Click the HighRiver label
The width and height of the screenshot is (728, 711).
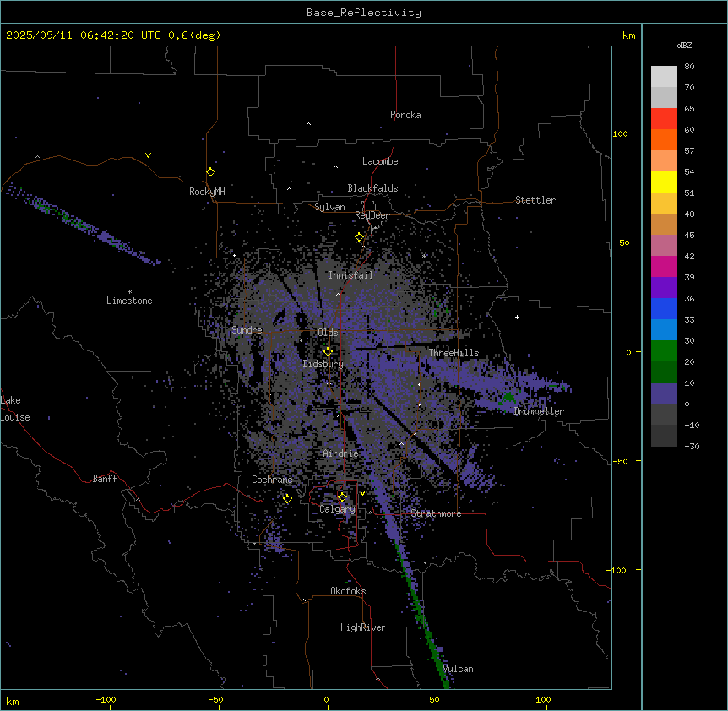click(363, 627)
